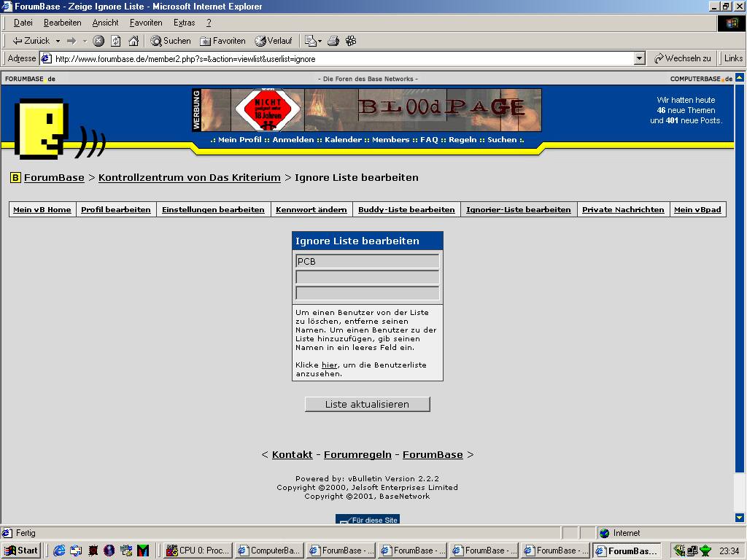This screenshot has height=560, width=747.
Task: Switch to CPU 0: Proc... taskbar window
Action: click(198, 551)
